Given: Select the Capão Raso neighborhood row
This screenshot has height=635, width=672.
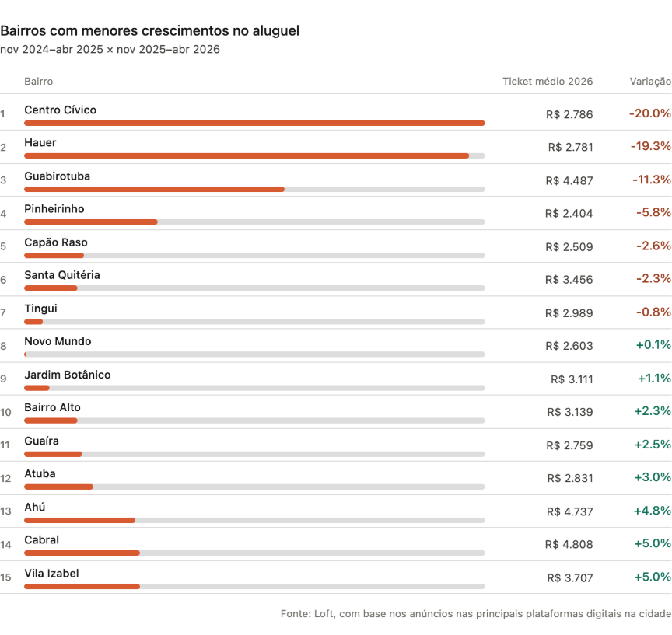Looking at the screenshot, I should (x=55, y=242).
